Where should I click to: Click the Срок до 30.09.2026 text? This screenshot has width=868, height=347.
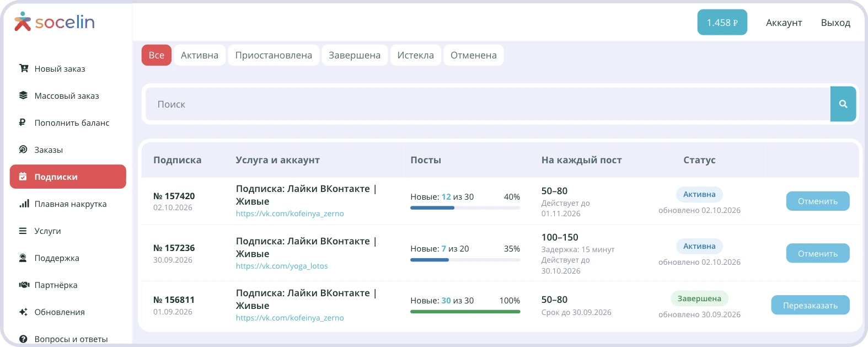tap(576, 312)
